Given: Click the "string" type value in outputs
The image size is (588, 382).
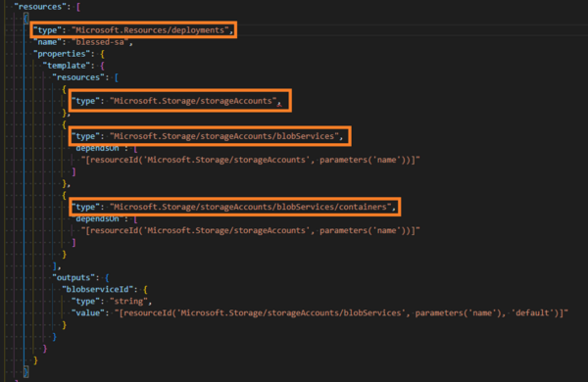Looking at the screenshot, I should tap(128, 302).
